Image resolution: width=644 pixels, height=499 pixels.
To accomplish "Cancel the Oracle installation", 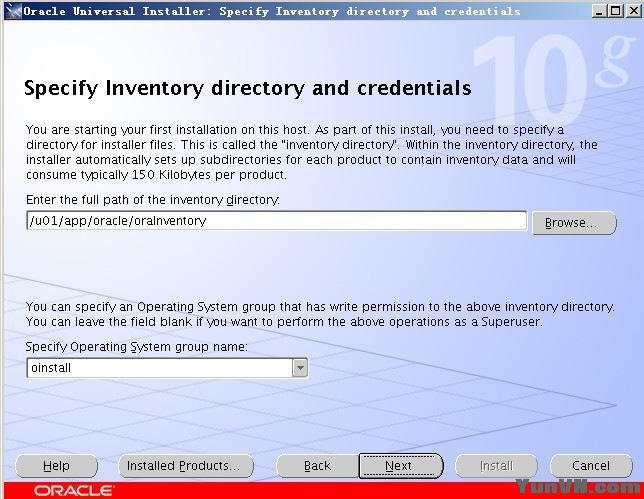I will (591, 466).
